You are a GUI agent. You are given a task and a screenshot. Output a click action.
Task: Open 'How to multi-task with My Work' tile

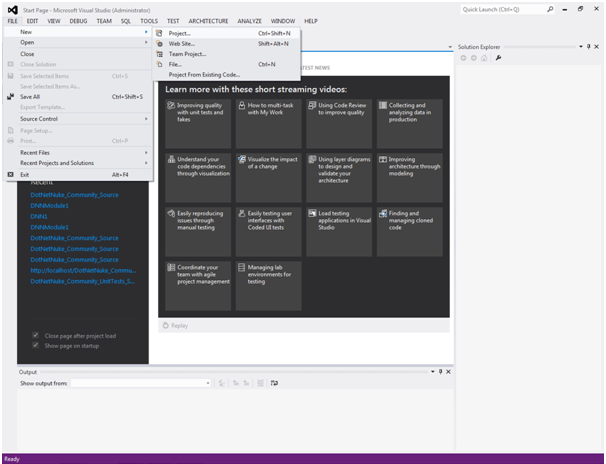[269, 124]
